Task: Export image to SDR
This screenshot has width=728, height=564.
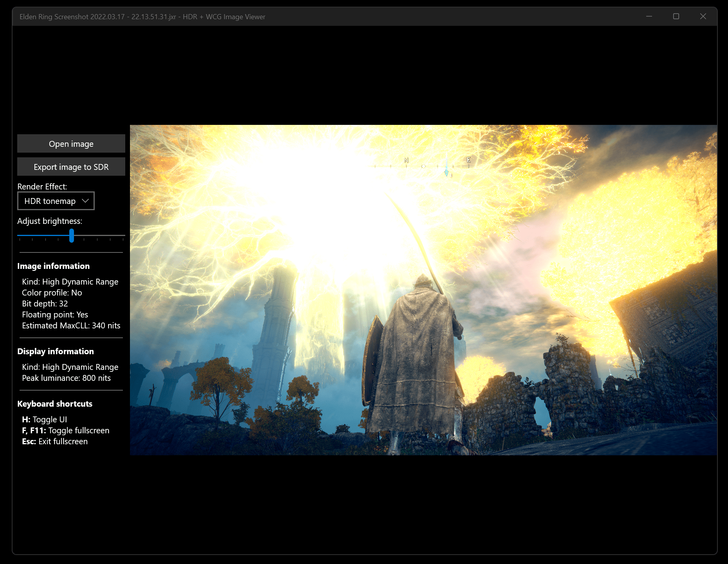Action: 71,167
